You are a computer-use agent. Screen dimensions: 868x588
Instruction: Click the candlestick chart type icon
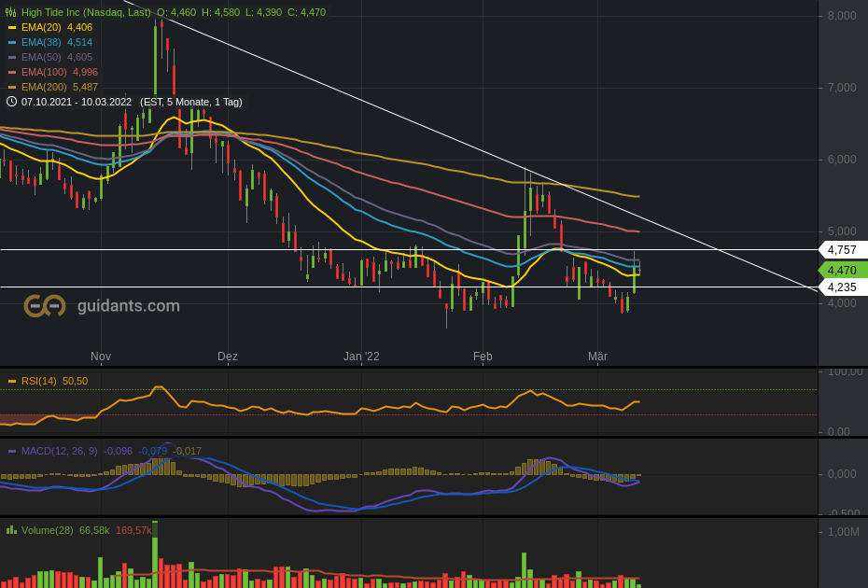click(12, 12)
